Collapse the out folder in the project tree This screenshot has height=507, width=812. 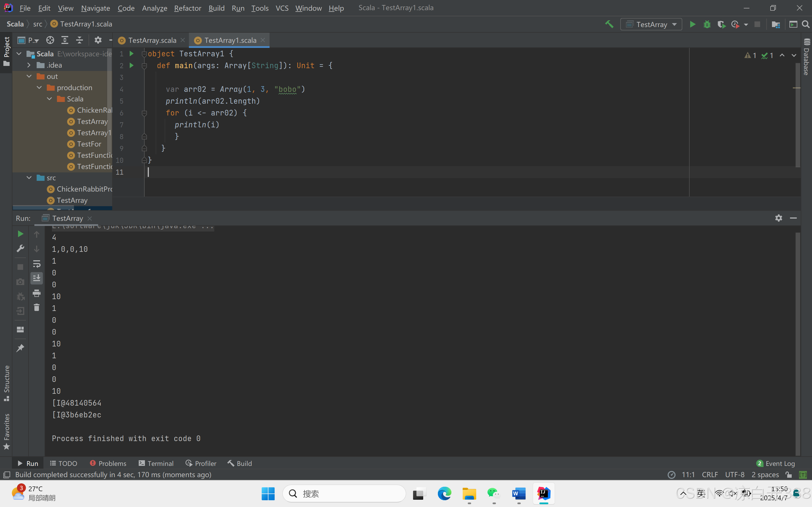point(29,76)
